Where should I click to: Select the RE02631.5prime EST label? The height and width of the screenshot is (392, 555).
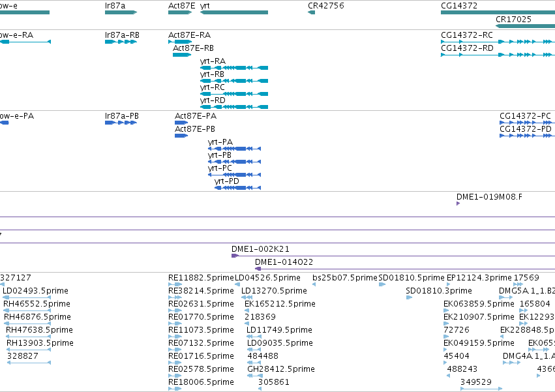click(x=201, y=304)
